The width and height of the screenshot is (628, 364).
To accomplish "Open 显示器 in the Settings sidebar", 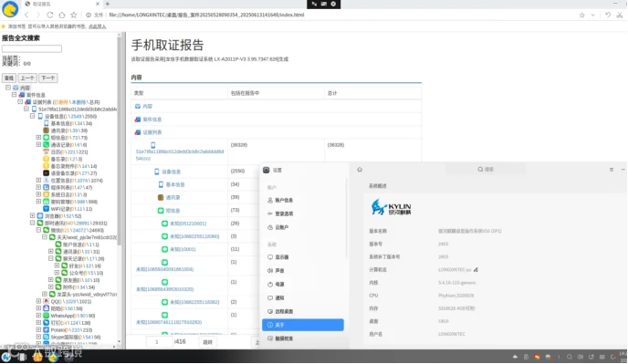I will (x=303, y=257).
